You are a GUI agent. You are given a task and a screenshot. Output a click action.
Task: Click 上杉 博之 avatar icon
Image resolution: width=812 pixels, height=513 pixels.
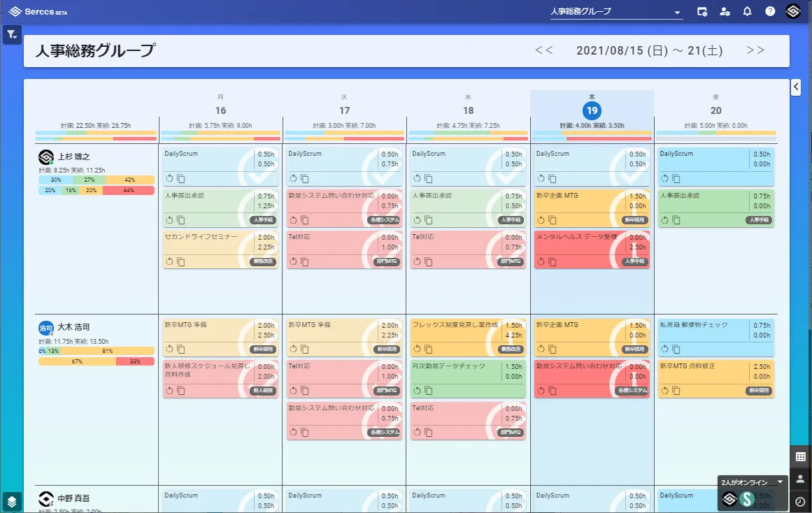pyautogui.click(x=46, y=157)
